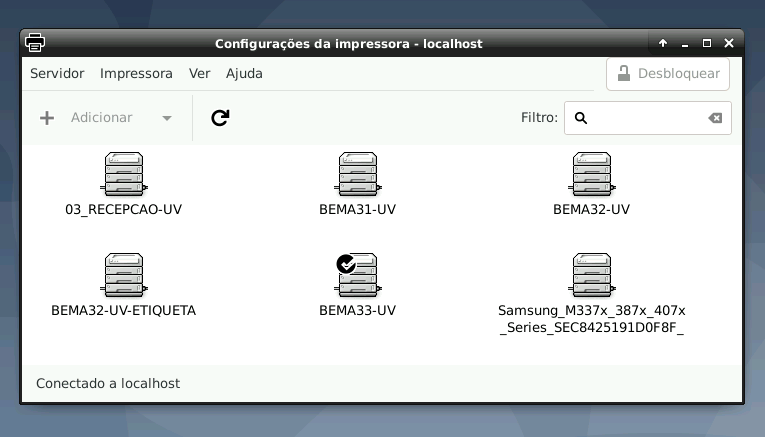Clear the filter text with backspace icon

tap(715, 118)
